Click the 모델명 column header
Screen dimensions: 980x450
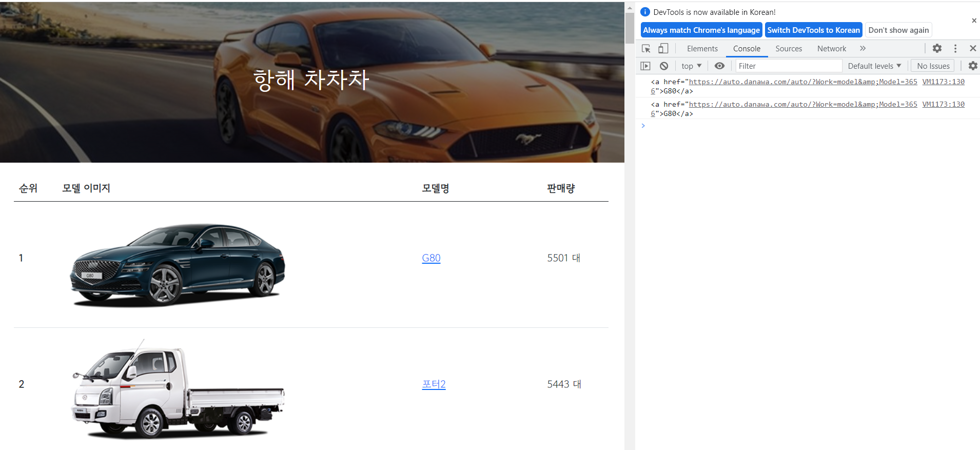436,188
